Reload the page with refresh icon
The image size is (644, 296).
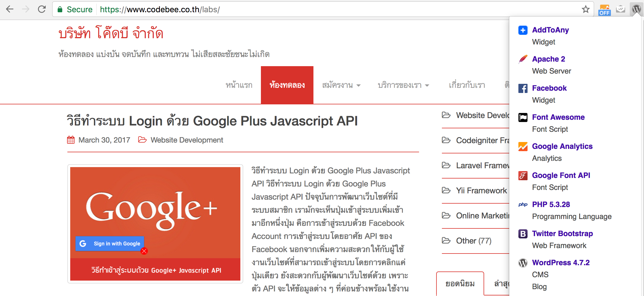coord(42,9)
